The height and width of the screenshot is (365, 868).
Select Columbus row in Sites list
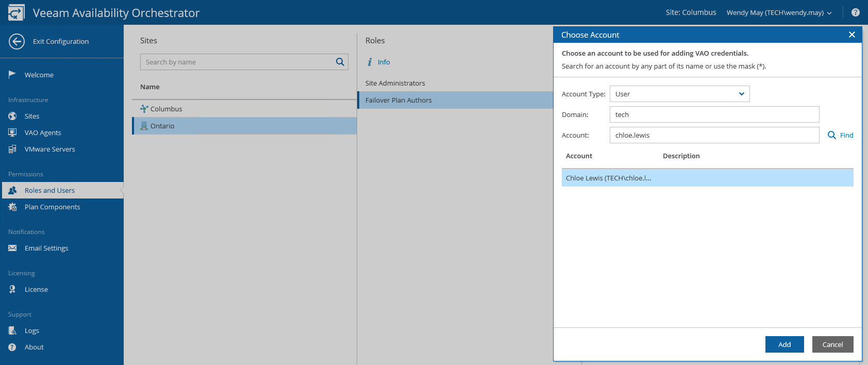pyautogui.click(x=244, y=109)
